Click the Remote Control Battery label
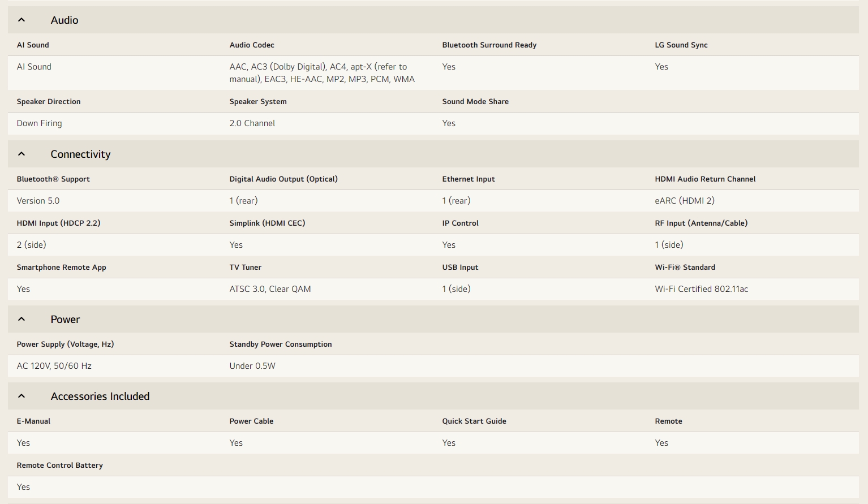Screen dimensions: 868x504 click(x=60, y=466)
